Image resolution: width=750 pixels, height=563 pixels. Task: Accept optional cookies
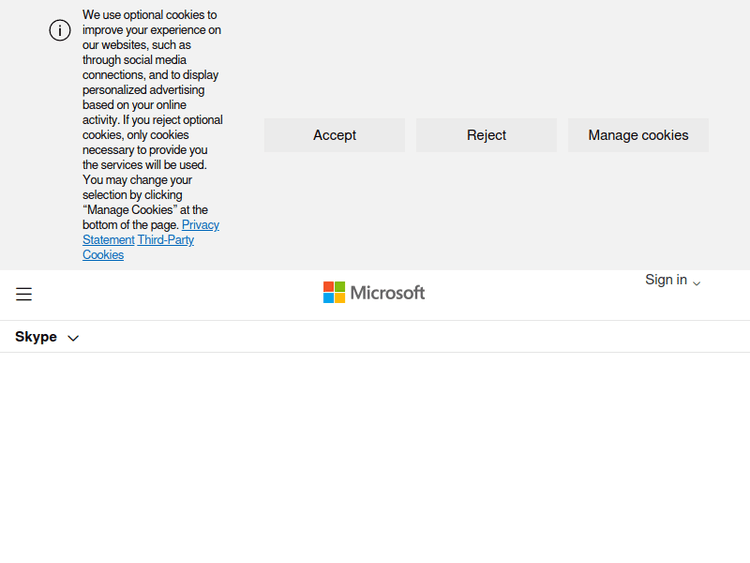pyautogui.click(x=334, y=135)
